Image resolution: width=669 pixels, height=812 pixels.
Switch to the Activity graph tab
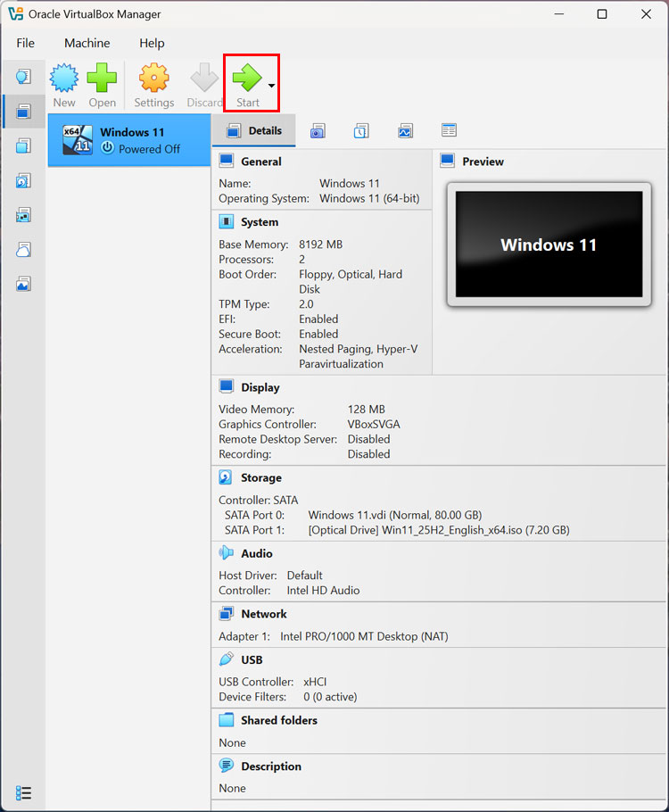pyautogui.click(x=406, y=131)
